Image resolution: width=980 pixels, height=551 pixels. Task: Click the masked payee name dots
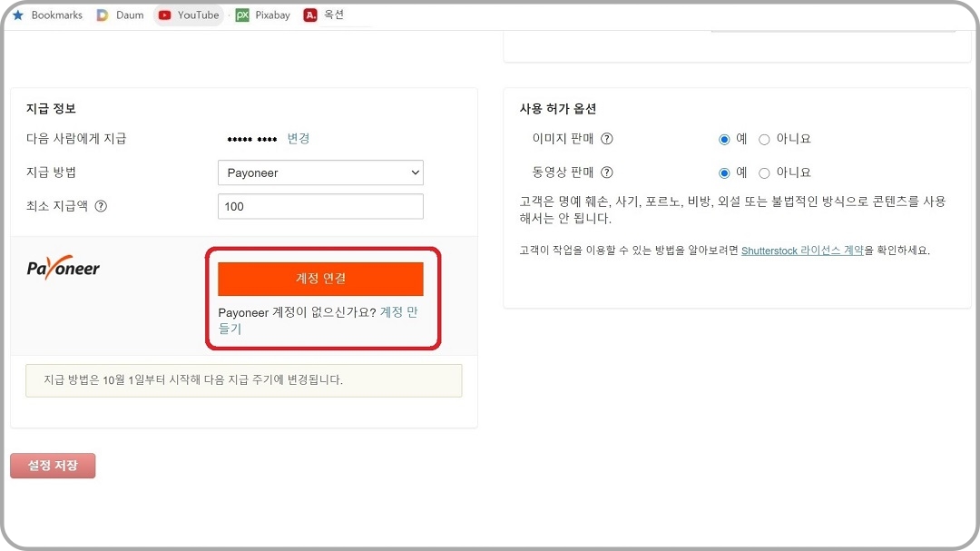tap(252, 140)
